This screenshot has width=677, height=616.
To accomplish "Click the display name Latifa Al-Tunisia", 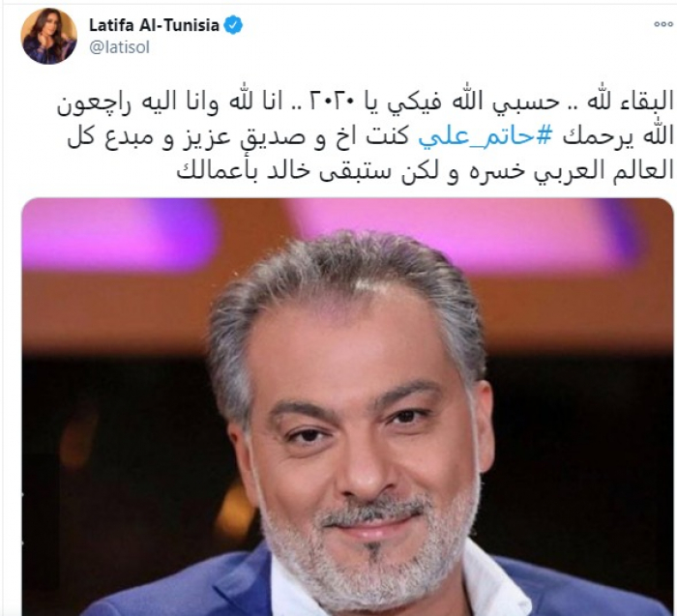I will click(154, 25).
